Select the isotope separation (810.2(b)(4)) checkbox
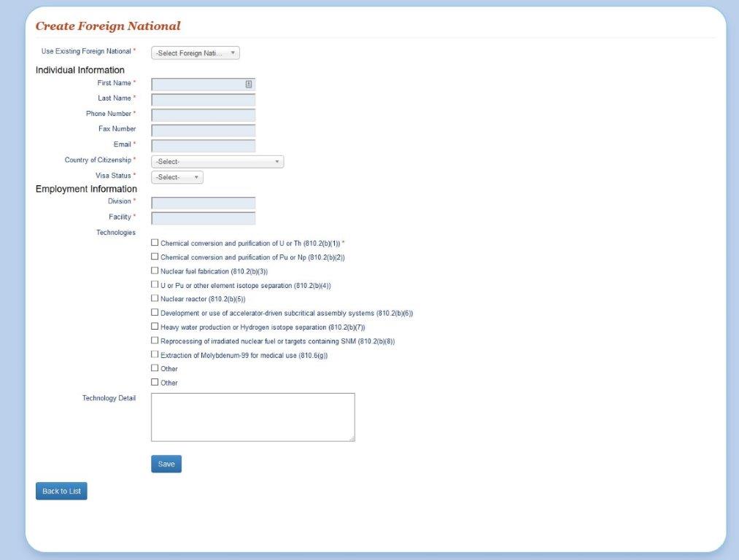Image resolution: width=739 pixels, height=560 pixels. tap(155, 284)
